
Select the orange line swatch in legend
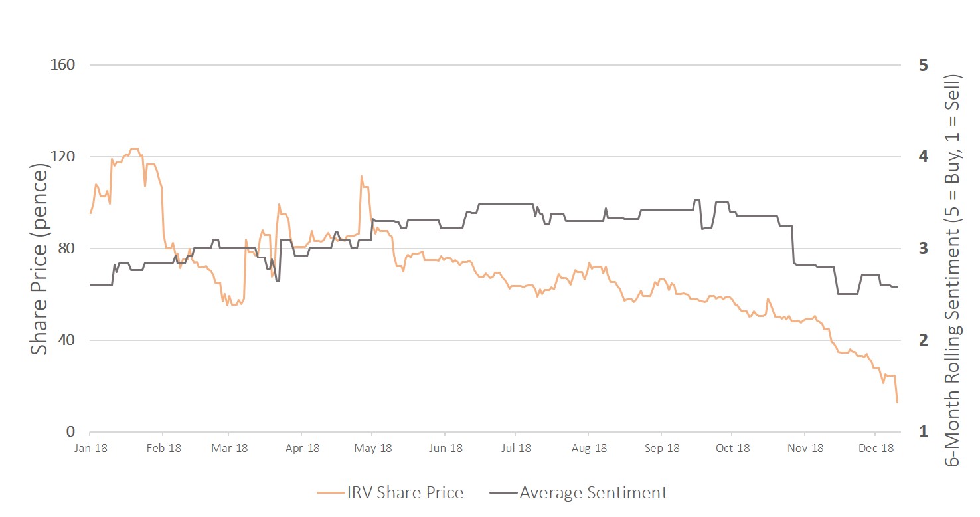[x=329, y=493]
